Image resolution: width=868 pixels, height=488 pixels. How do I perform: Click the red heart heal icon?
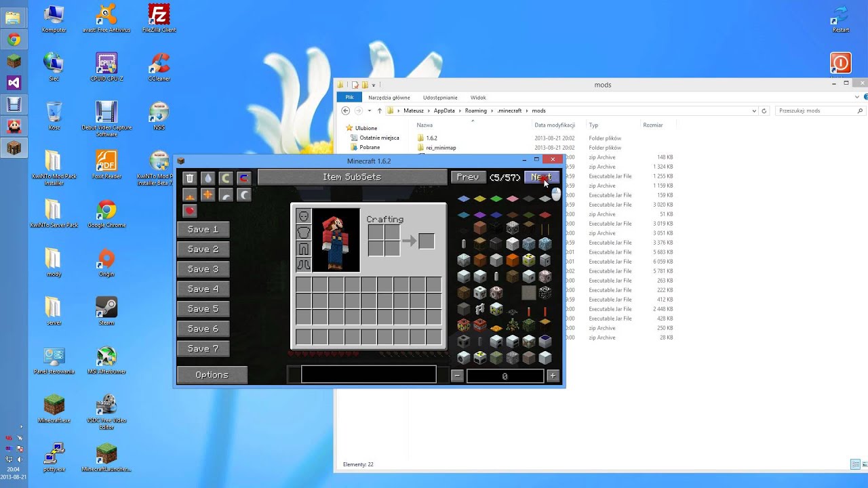190,211
